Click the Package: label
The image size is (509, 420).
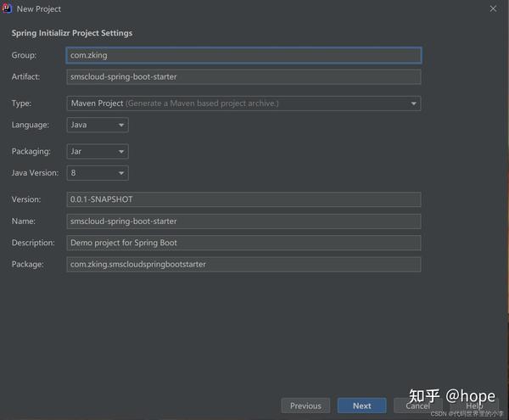point(28,265)
